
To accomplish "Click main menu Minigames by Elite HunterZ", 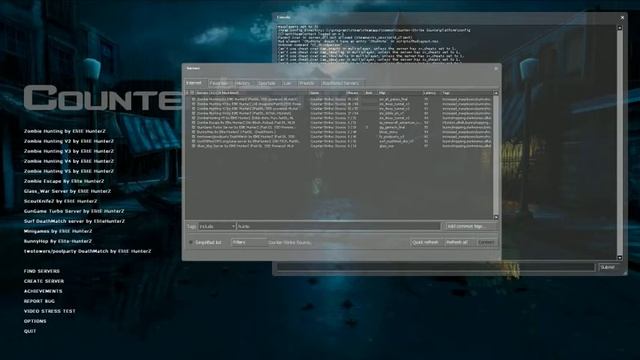I will 58,231.
